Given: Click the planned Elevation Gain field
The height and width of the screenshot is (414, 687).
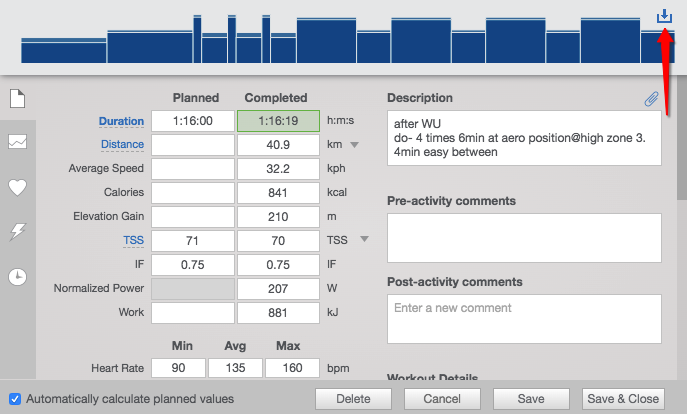Looking at the screenshot, I should (x=193, y=217).
